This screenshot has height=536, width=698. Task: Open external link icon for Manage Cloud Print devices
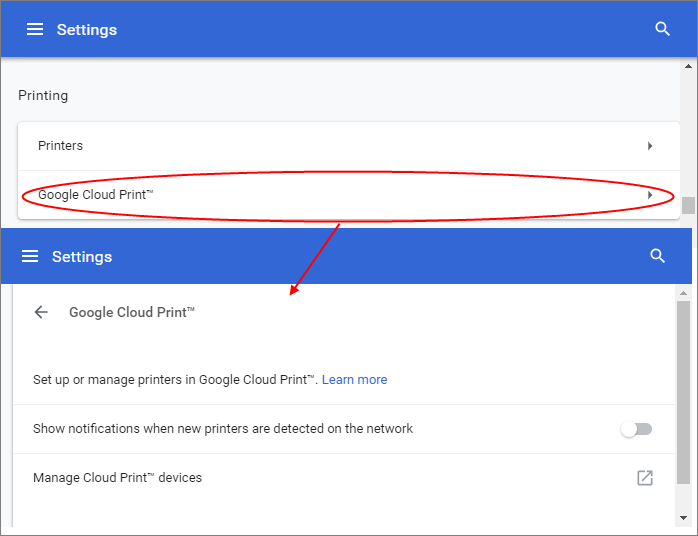click(645, 478)
